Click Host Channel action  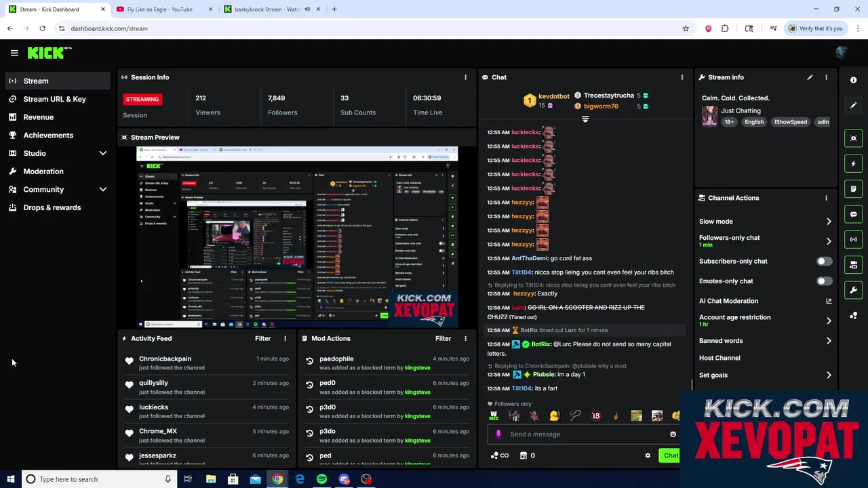(719, 358)
